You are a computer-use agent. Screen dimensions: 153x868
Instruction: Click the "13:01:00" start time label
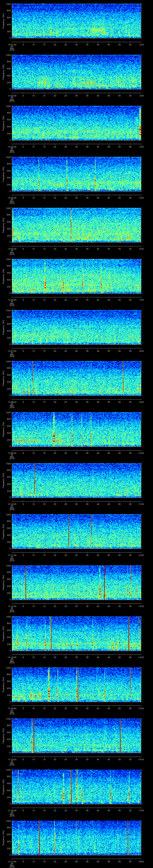click(12, 44)
